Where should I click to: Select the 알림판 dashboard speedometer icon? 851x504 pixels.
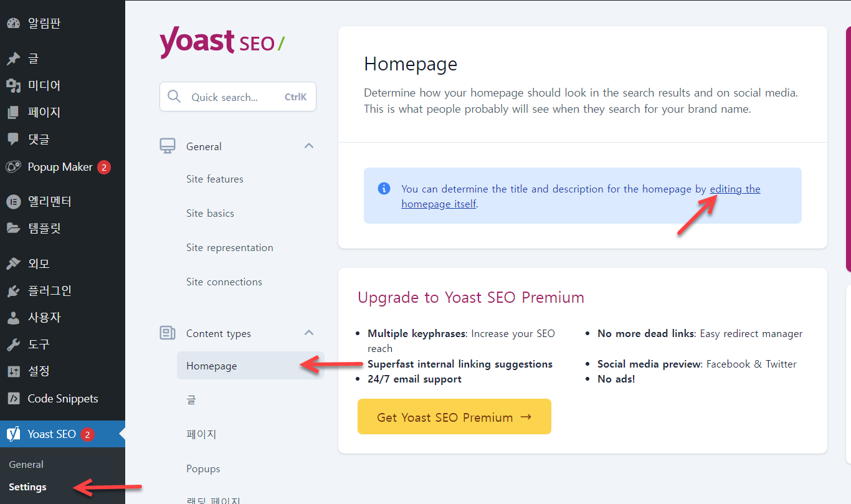pos(14,22)
